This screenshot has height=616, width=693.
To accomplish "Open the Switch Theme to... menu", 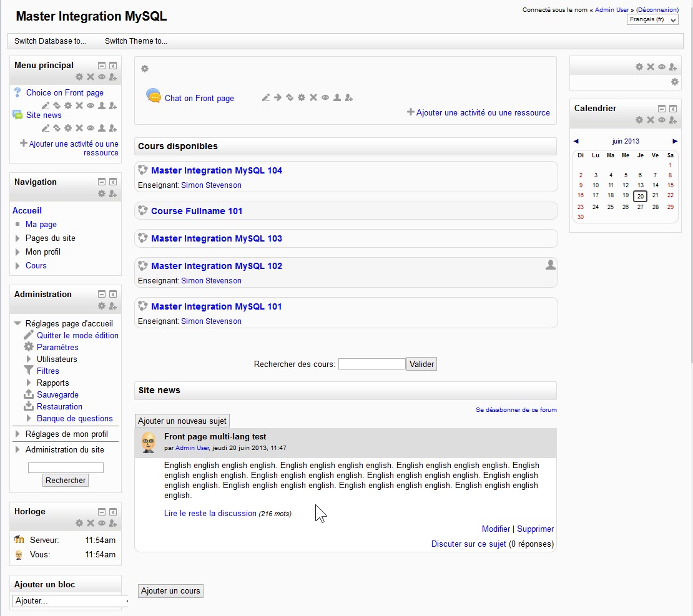I will [x=136, y=41].
